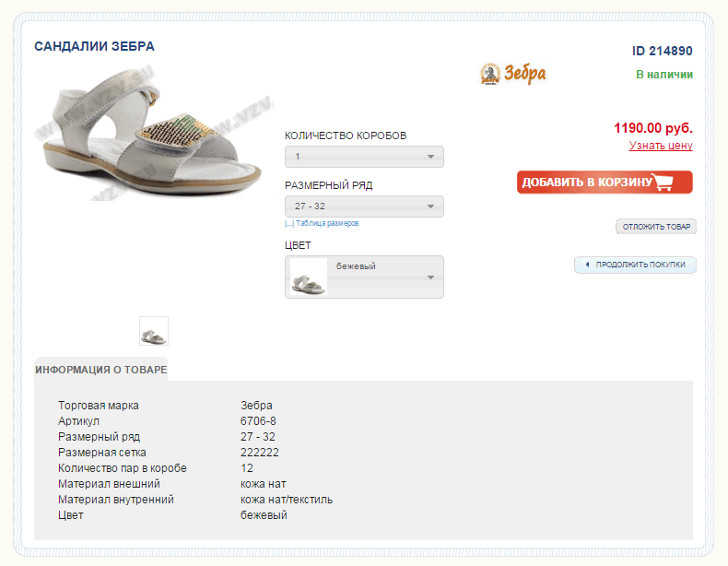728x566 pixels.
Task: Expand the size range 27 - 32 dropdown
Action: pos(364,206)
